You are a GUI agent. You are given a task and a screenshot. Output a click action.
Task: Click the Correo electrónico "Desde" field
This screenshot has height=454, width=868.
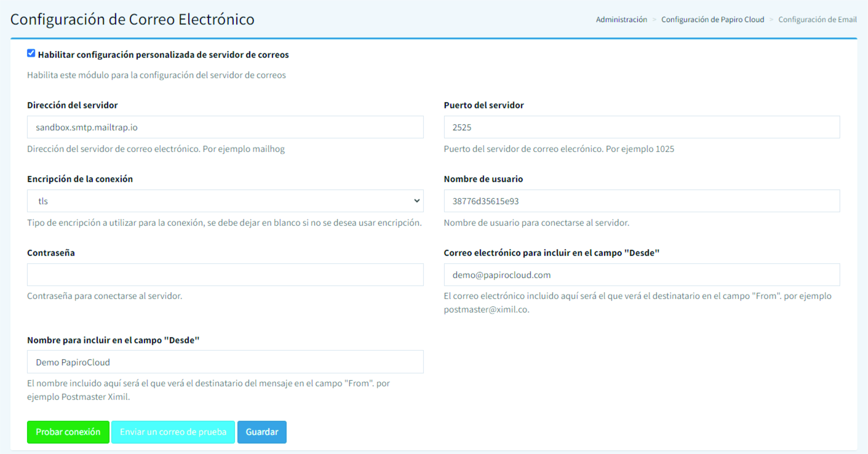point(642,275)
